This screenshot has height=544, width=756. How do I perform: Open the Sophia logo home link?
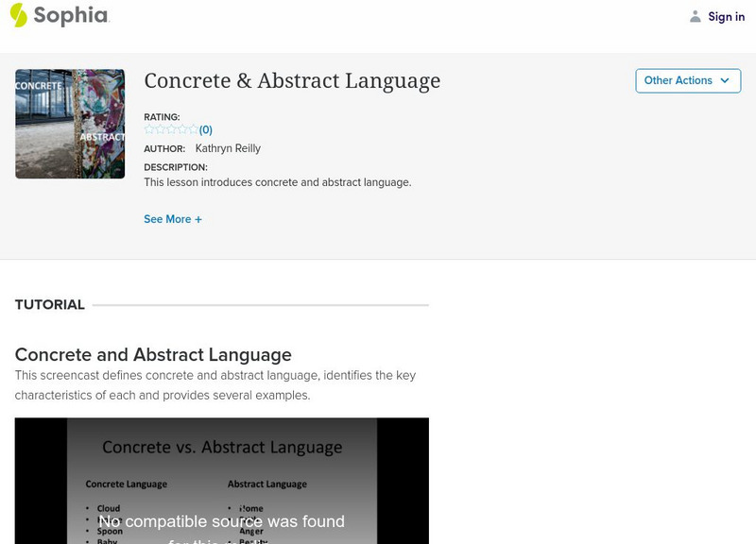tap(60, 15)
